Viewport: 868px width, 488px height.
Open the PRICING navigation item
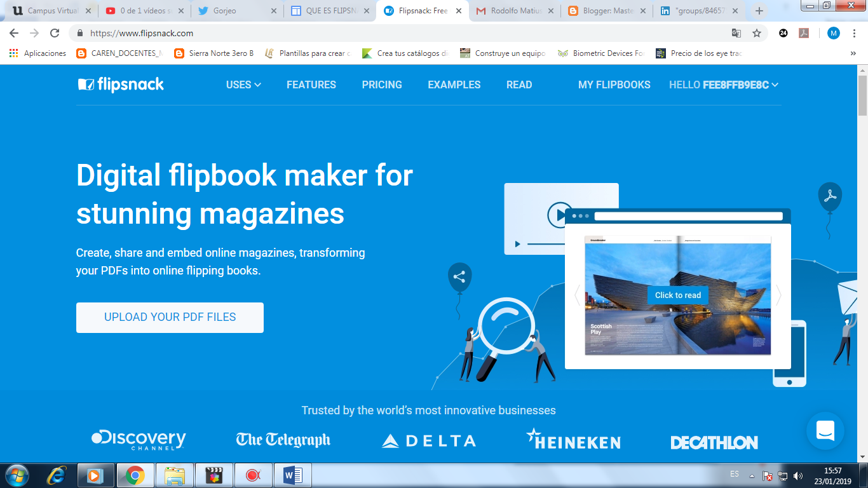382,84
